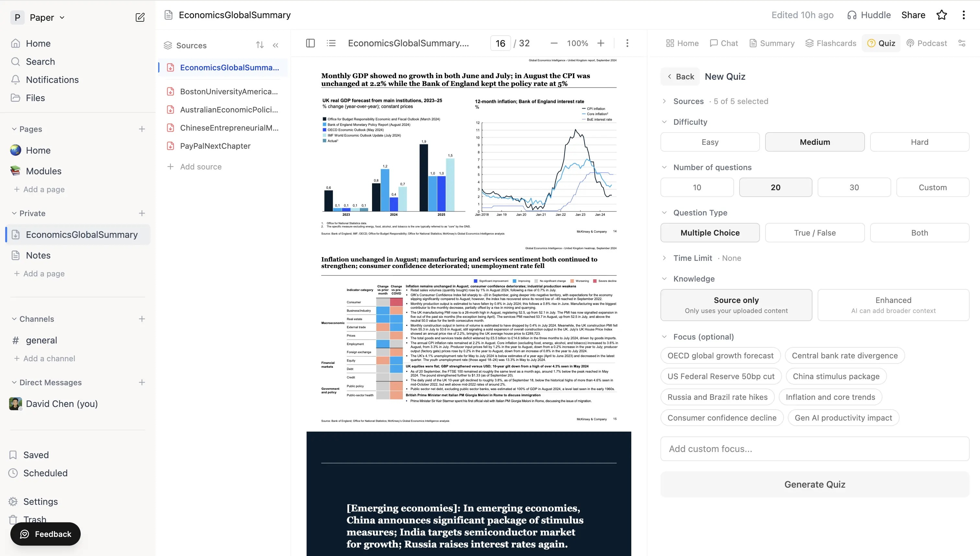Screen dimensions: 980x556
Task: Start a new direct message with plus
Action: 142,382
